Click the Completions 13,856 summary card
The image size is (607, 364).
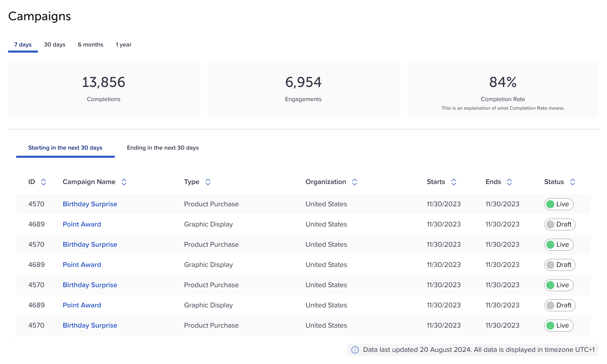(x=104, y=89)
